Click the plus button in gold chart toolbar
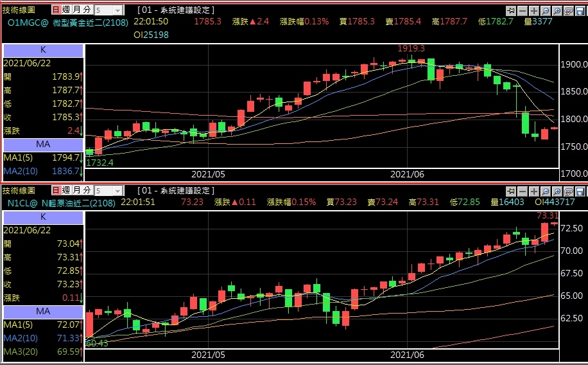 (534, 10)
